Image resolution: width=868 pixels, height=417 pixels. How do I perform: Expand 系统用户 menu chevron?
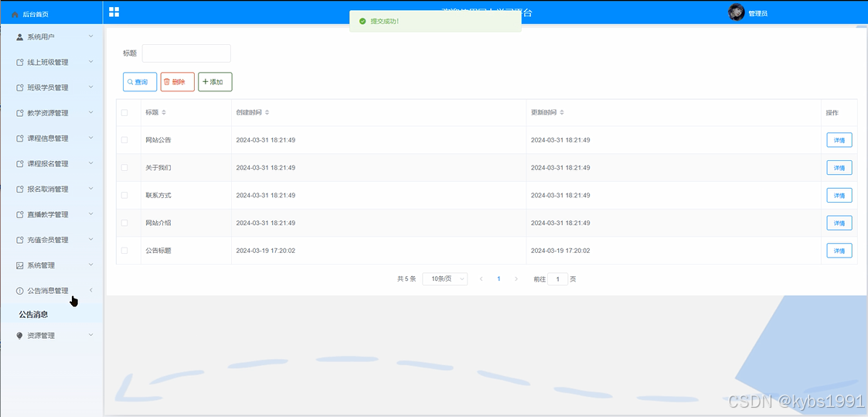pyautogui.click(x=90, y=36)
